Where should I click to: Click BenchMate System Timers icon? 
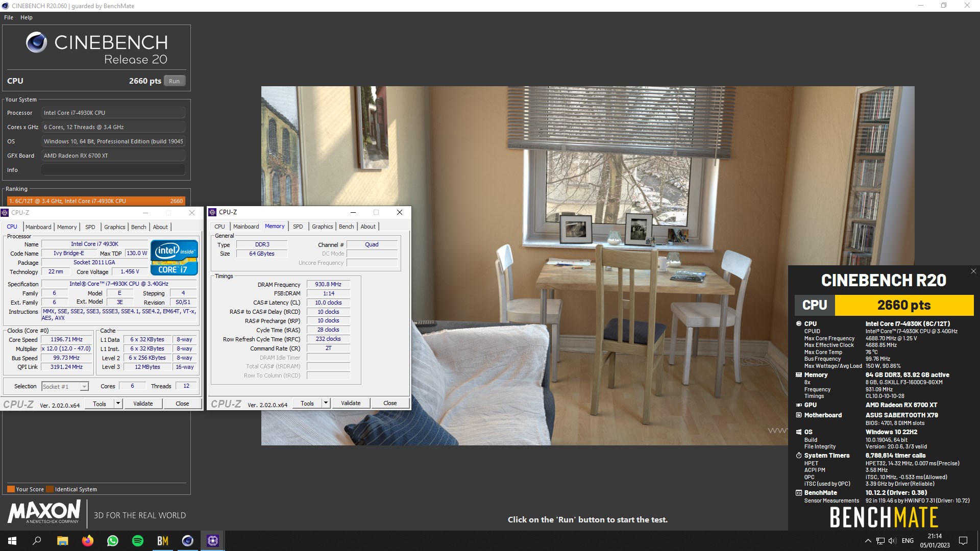coord(799,456)
